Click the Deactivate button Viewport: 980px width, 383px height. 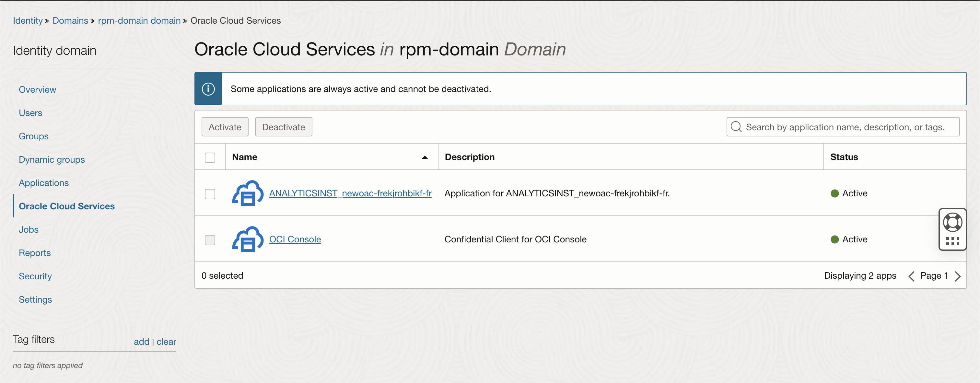coord(283,127)
